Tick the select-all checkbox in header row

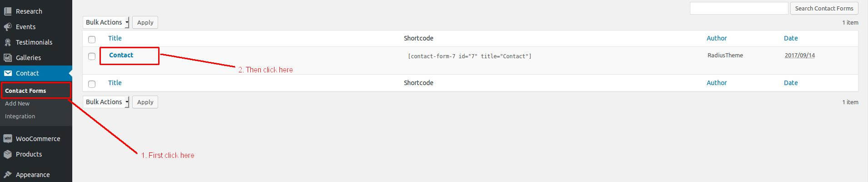92,39
